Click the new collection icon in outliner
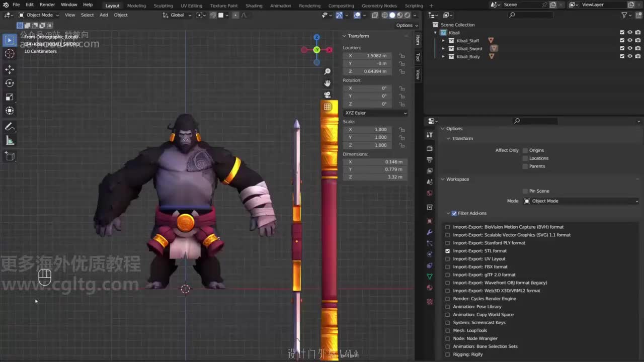644x362 pixels. tap(638, 15)
